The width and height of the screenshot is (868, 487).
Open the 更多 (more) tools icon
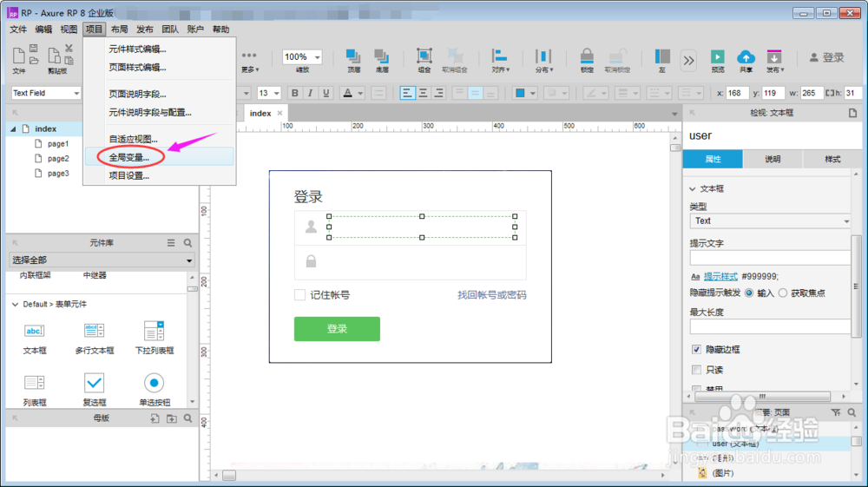pos(250,56)
